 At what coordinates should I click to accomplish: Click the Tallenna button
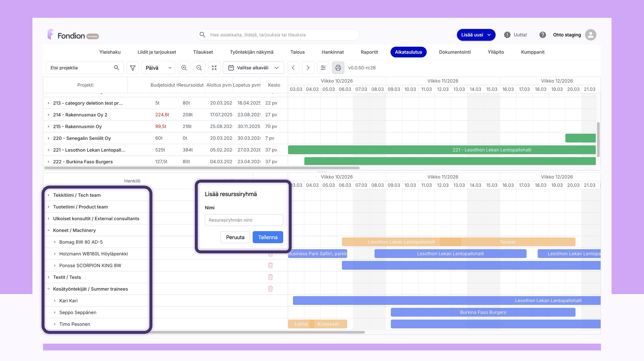[x=268, y=237]
